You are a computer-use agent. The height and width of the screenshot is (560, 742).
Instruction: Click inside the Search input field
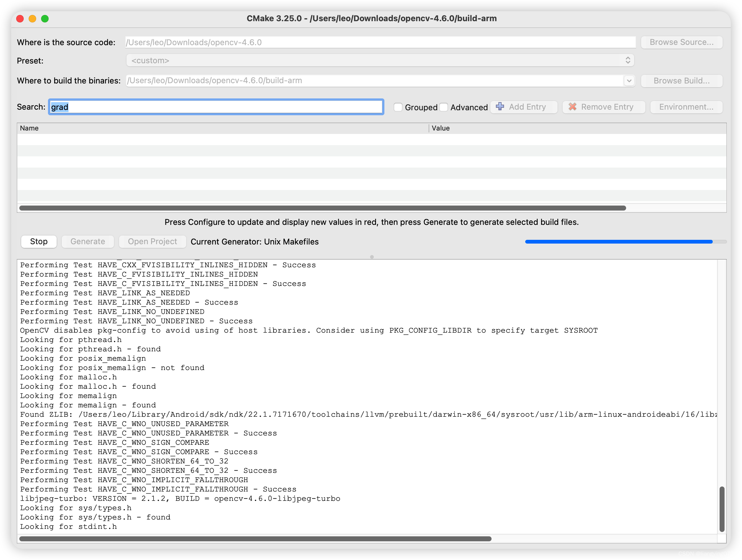coord(216,107)
